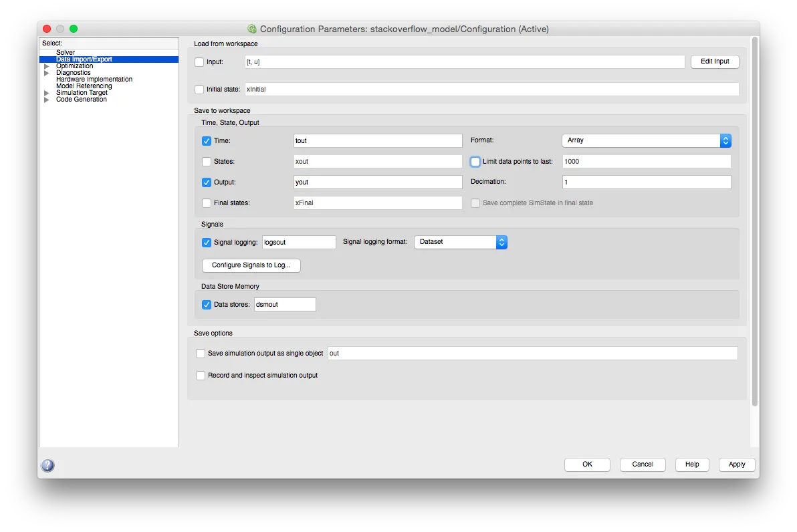Open the help question mark icon
Viewport: 797px width, 532px height.
tap(47, 465)
